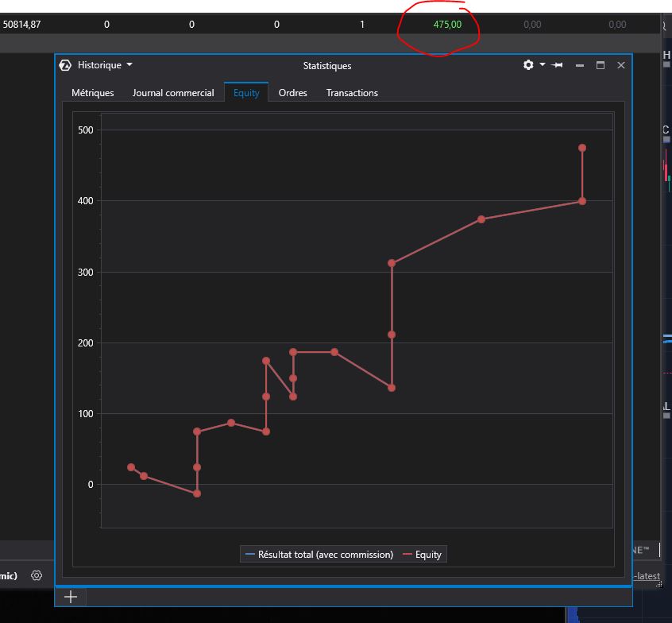672x623 pixels.
Task: Open the Journal commercial tab
Action: (x=173, y=93)
